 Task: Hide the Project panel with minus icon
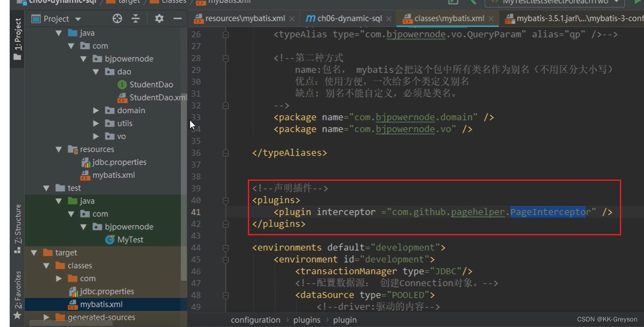pos(178,19)
